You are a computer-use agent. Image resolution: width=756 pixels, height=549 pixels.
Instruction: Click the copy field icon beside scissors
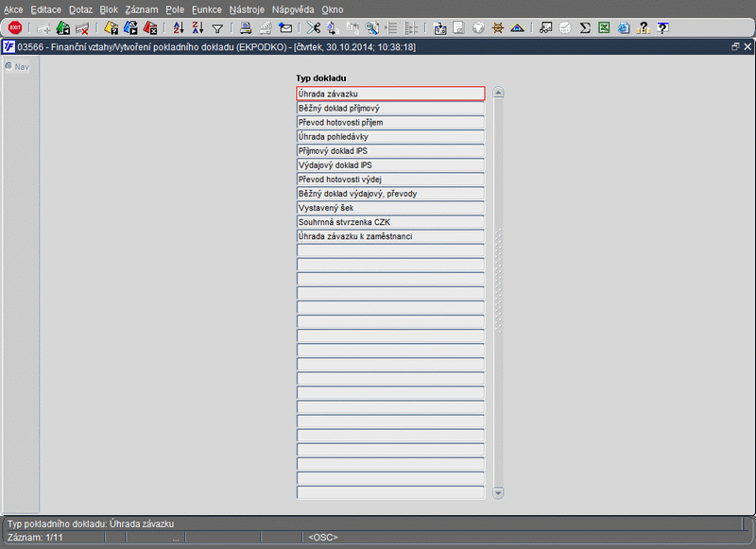tap(333, 28)
